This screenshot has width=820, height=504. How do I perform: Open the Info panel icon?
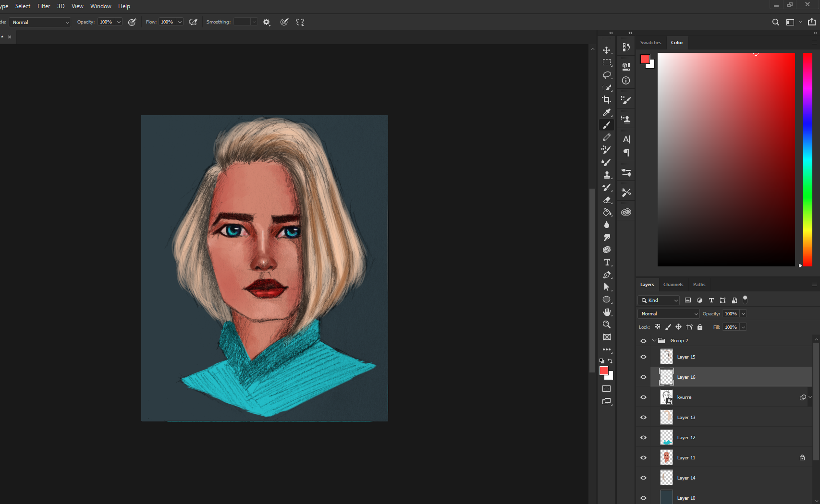click(626, 81)
